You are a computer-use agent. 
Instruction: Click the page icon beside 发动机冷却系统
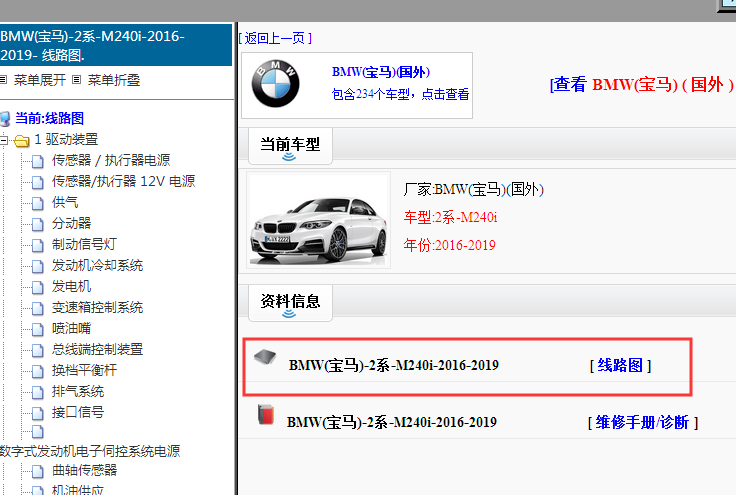[38, 266]
